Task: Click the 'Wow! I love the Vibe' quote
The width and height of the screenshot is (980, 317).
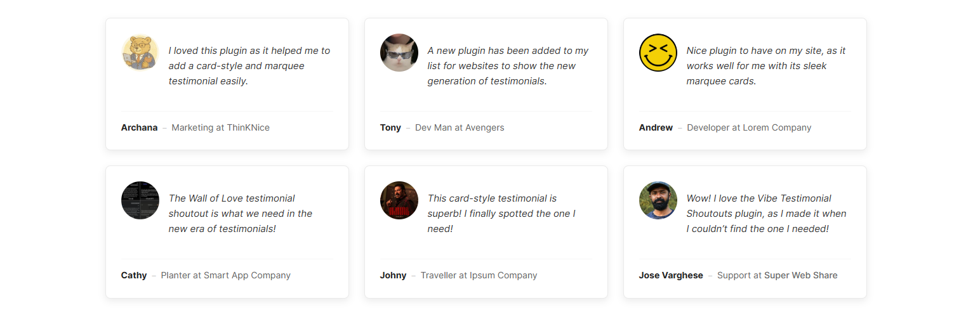Action: point(766,214)
